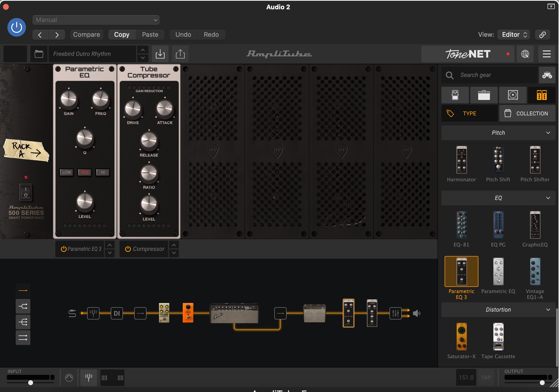
Task: Click the Compare button
Action: pos(86,35)
